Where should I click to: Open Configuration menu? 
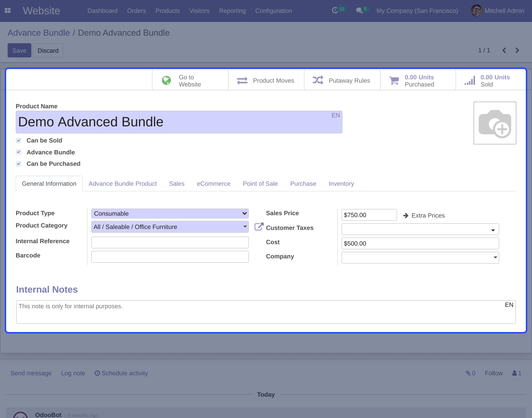point(274,11)
